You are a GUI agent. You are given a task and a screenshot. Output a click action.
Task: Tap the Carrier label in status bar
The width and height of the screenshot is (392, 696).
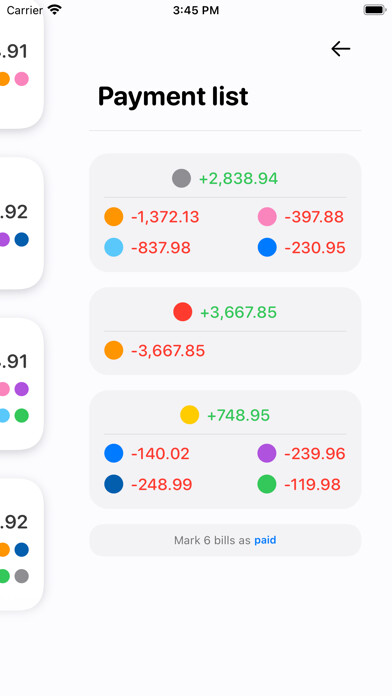tap(24, 10)
